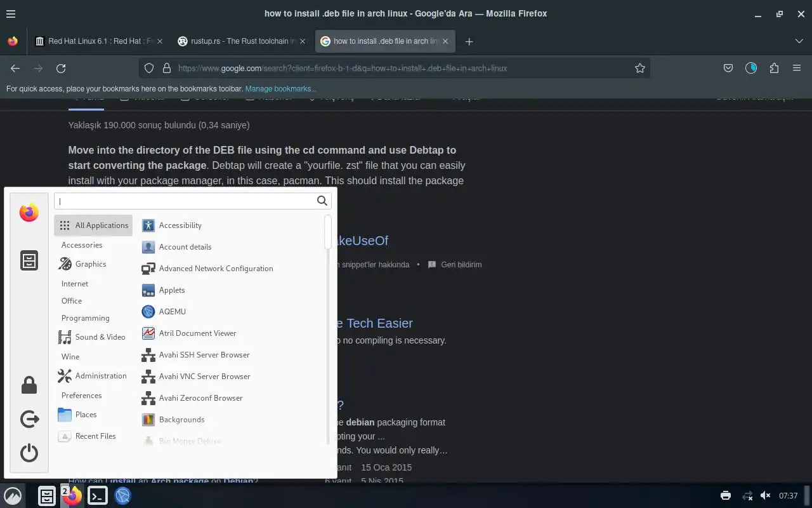Click the printer tray icon
Screen dimensions: 812x508
click(x=726, y=496)
